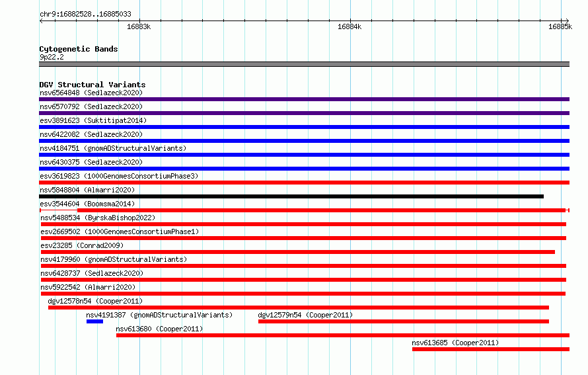This screenshot has height=375, width=588.
Task: Select the nsv5922542 (Almarri2020) label
Action: [x=88, y=287]
